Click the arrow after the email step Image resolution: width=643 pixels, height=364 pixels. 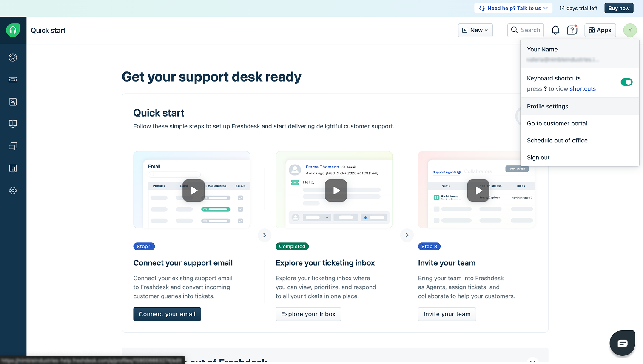(x=265, y=235)
